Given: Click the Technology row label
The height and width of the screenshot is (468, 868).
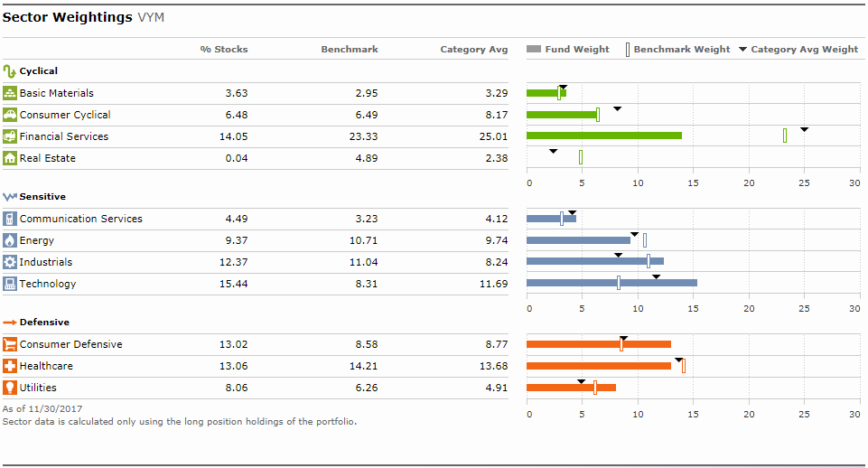Looking at the screenshot, I should click(x=48, y=284).
